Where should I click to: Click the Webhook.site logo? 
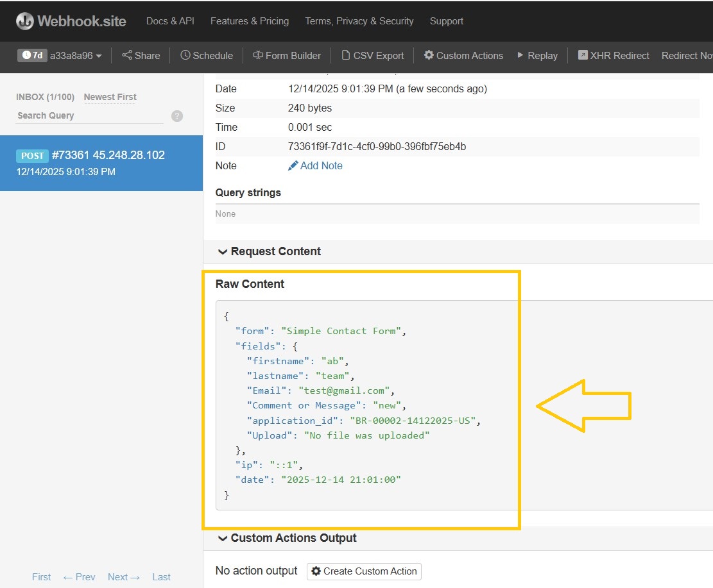71,21
